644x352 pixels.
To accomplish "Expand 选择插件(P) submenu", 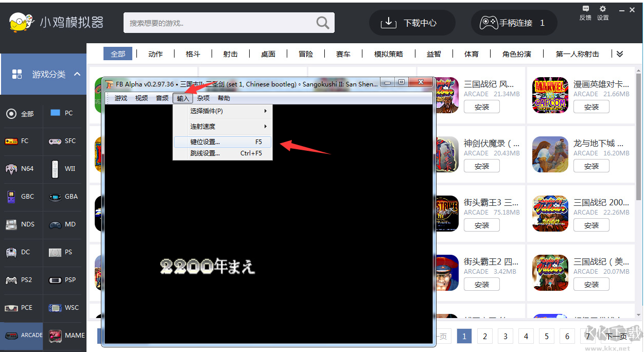I will click(x=222, y=111).
